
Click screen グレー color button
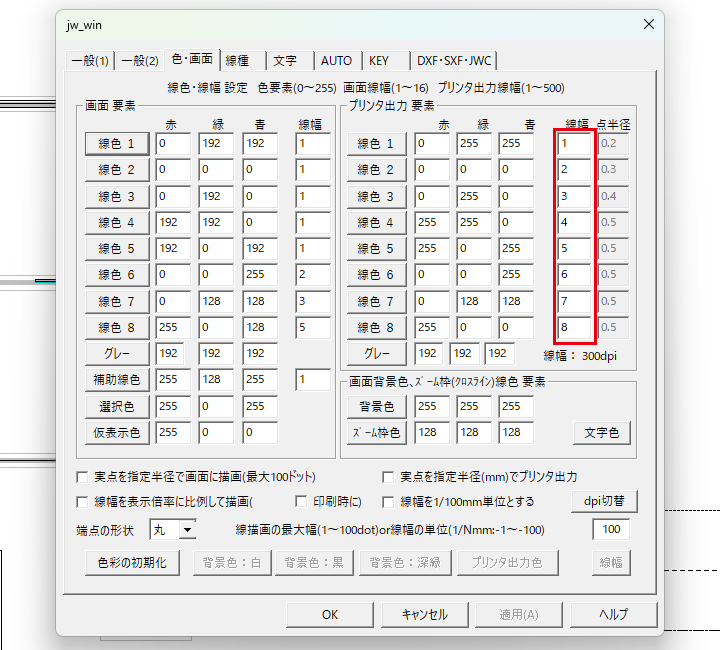coord(117,353)
